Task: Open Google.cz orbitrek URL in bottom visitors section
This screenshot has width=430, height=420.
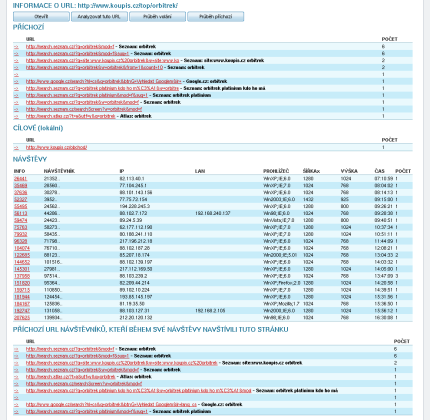Action: [111, 405]
